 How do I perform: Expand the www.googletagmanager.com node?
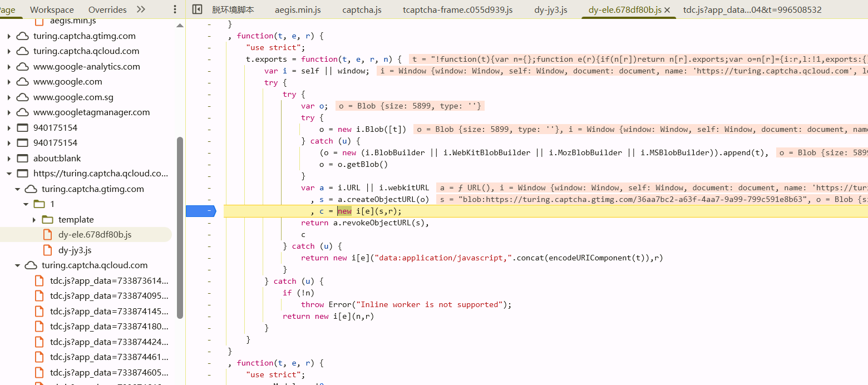click(x=9, y=112)
